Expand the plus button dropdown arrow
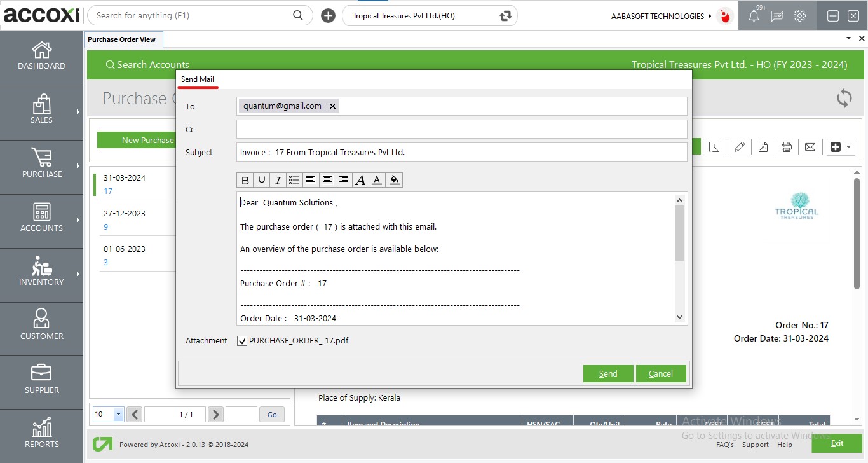Screen dimensions: 868x463 click(850, 147)
